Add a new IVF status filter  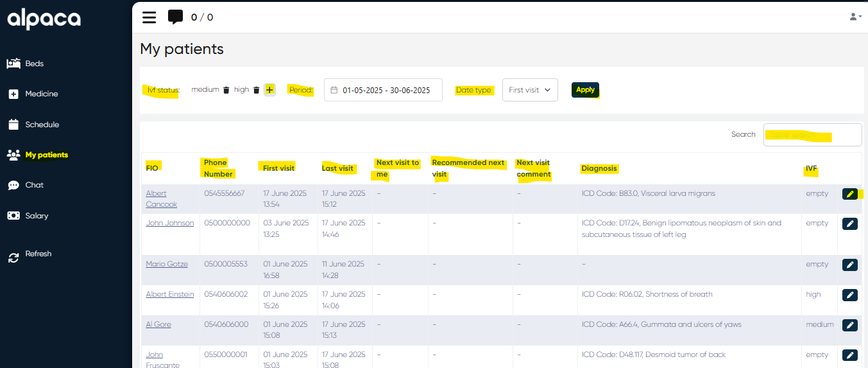click(x=269, y=90)
